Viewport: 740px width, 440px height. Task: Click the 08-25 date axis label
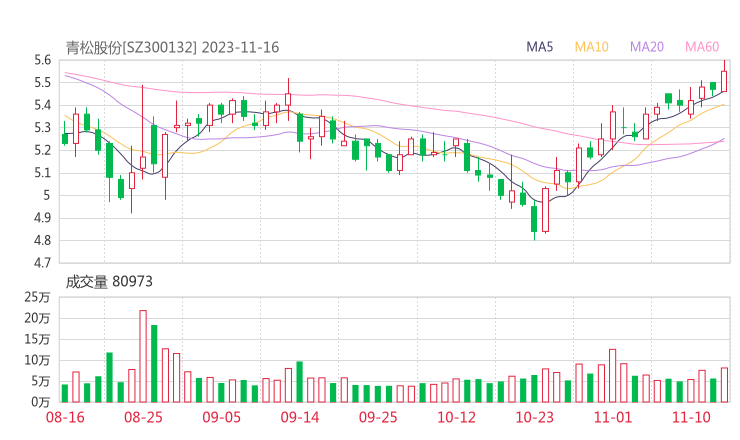coord(143,417)
